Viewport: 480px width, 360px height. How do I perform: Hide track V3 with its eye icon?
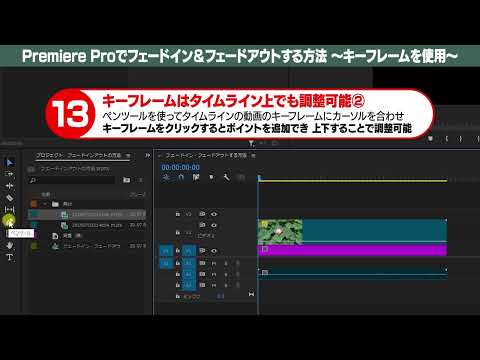214,214
